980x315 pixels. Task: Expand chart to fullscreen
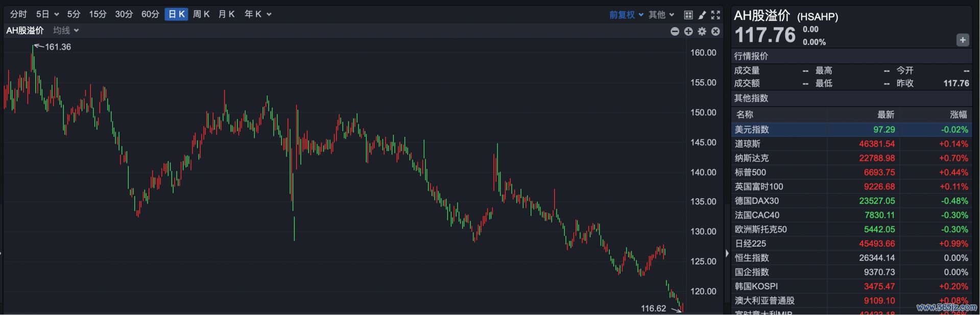tap(716, 15)
